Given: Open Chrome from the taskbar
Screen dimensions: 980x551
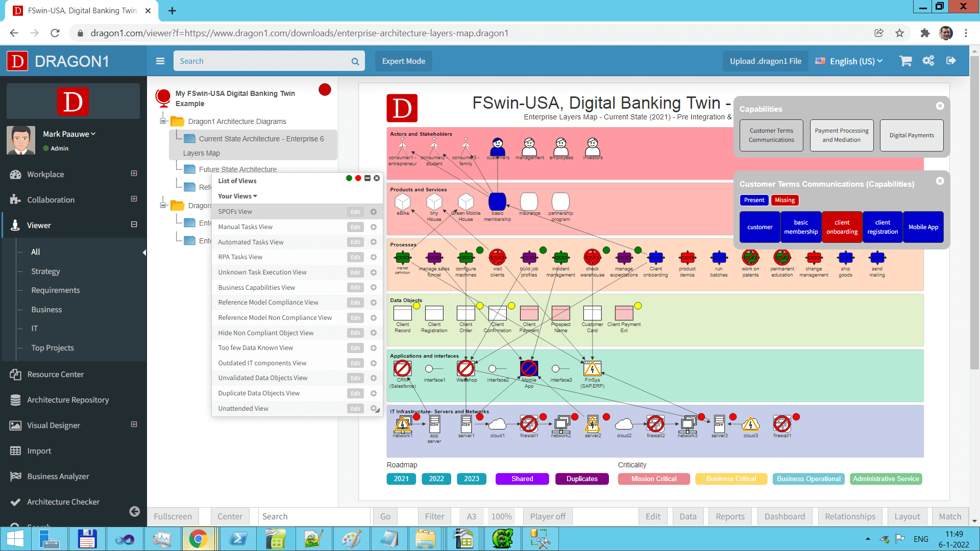Looking at the screenshot, I should click(x=198, y=539).
